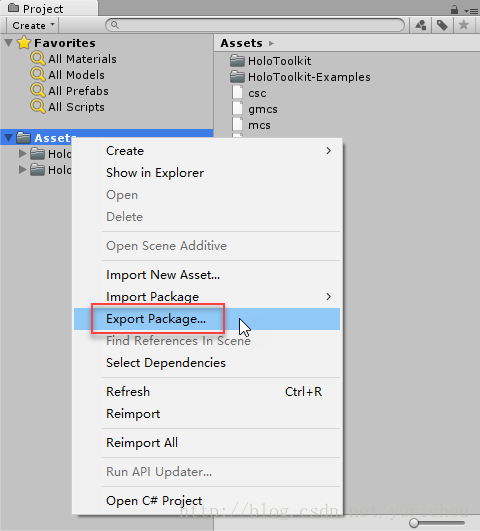Adjust the icon size slider handle
Screen dimensions: 480x531
point(414,523)
